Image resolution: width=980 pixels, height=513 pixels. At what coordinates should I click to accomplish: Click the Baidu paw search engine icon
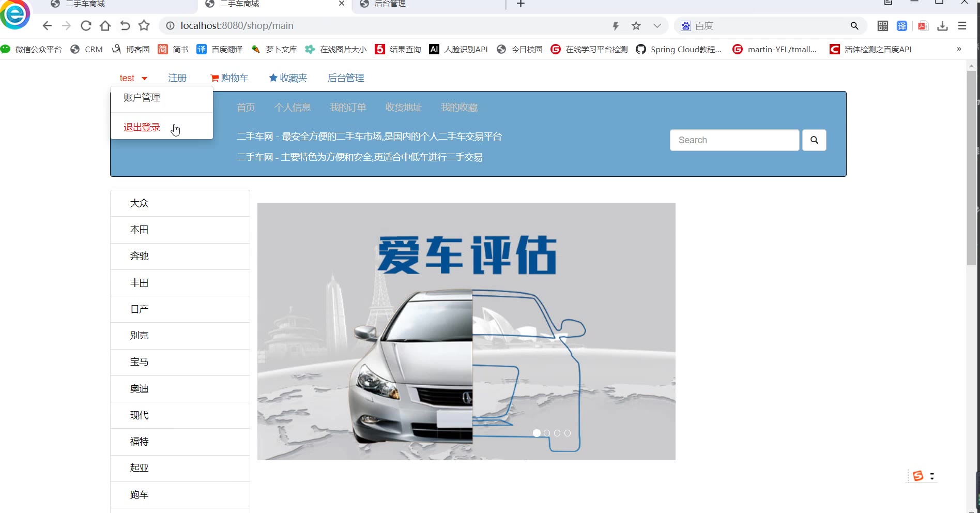pyautogui.click(x=685, y=26)
